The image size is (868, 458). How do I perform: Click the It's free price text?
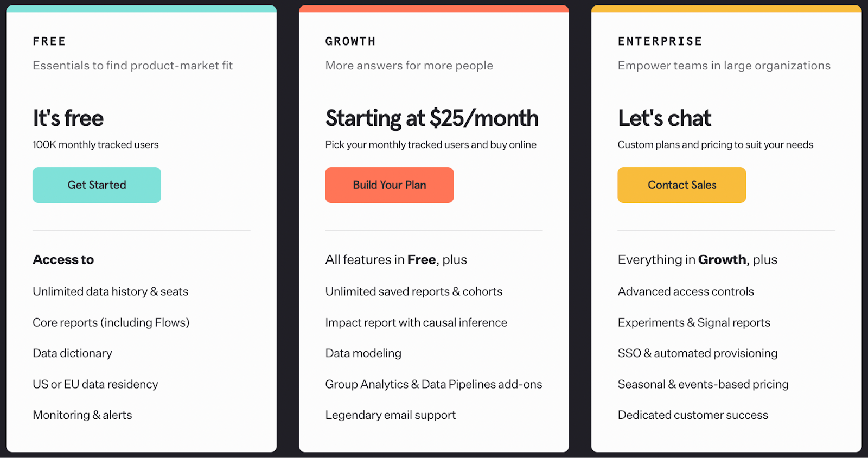[x=68, y=118]
